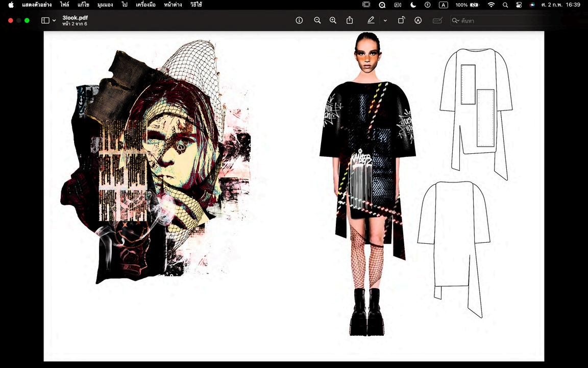Viewport: 588px width, 368px height.
Task: Click the search magnifier in the toolbar field
Action: 455,20
